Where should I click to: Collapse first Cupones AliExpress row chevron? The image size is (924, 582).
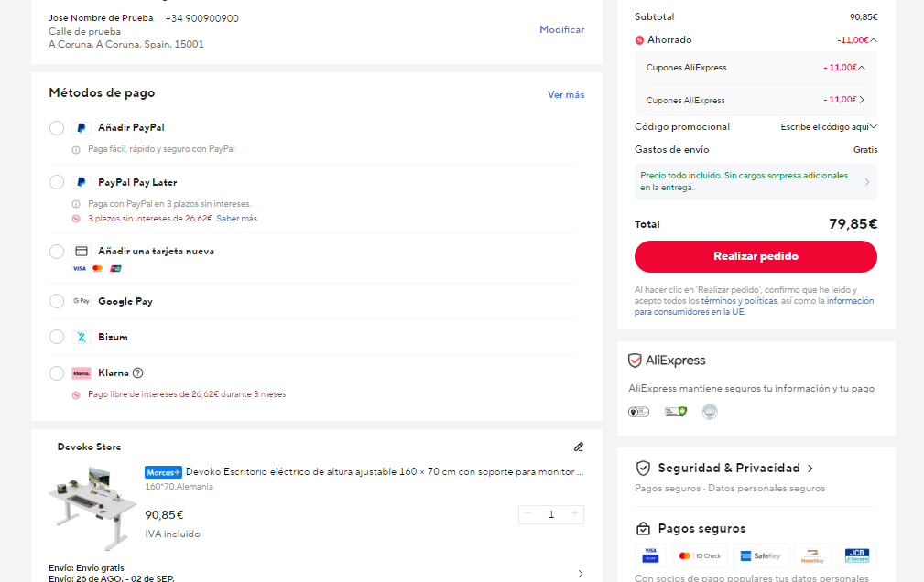point(862,68)
